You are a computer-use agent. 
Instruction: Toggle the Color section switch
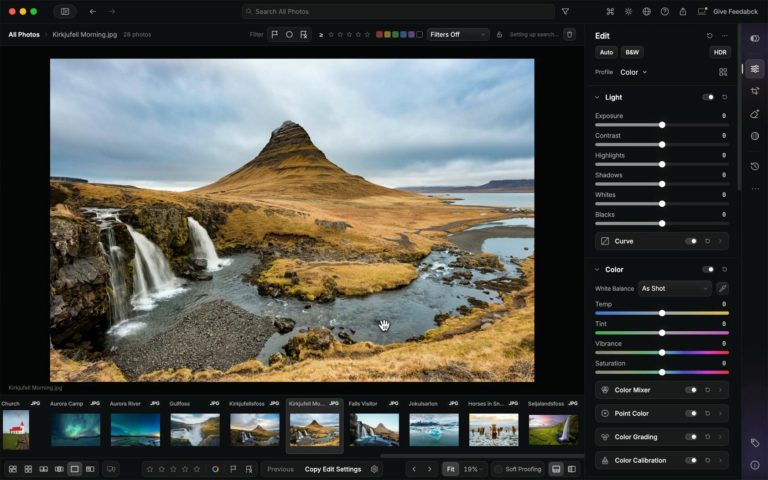[x=708, y=269]
